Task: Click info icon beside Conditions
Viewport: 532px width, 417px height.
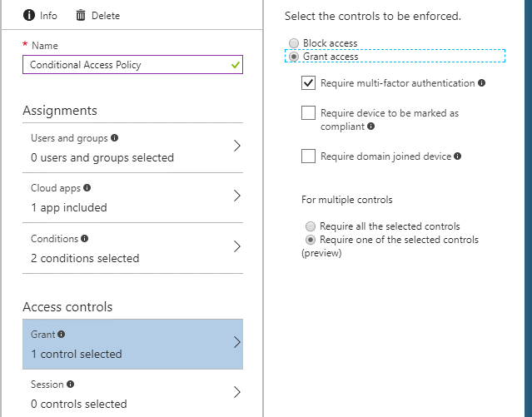Action: coord(85,239)
